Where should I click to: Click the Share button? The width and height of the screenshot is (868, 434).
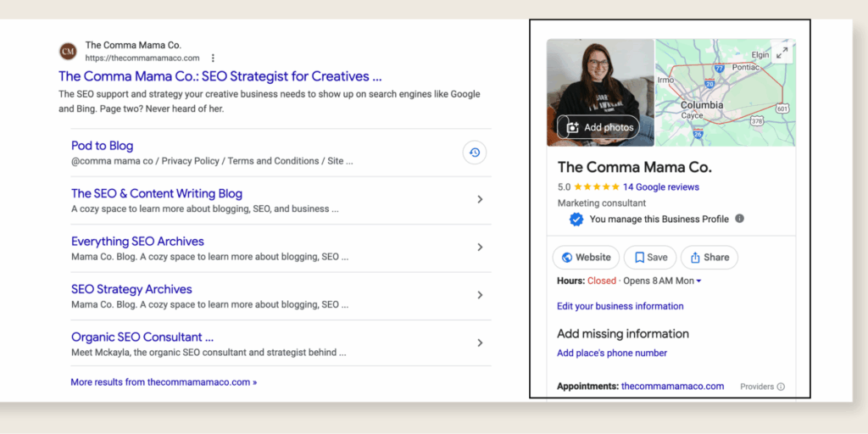(709, 258)
